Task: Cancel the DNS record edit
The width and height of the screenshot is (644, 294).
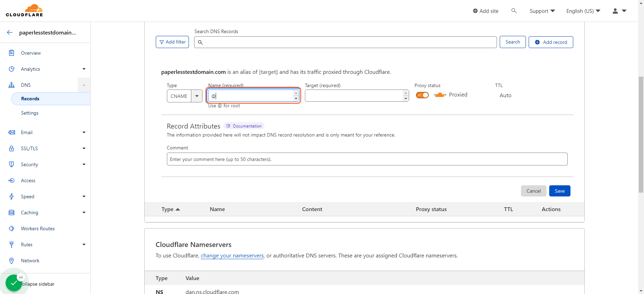Action: point(534,191)
